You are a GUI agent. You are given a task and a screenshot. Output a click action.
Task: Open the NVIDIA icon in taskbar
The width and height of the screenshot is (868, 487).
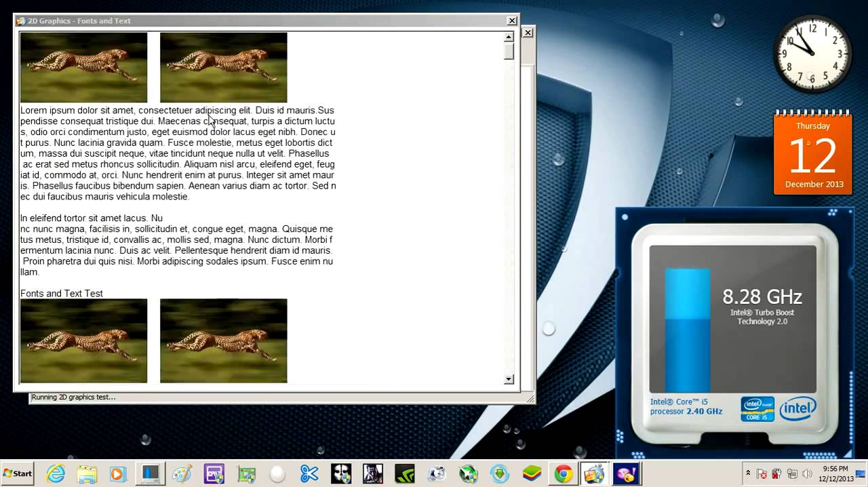pos(405,473)
